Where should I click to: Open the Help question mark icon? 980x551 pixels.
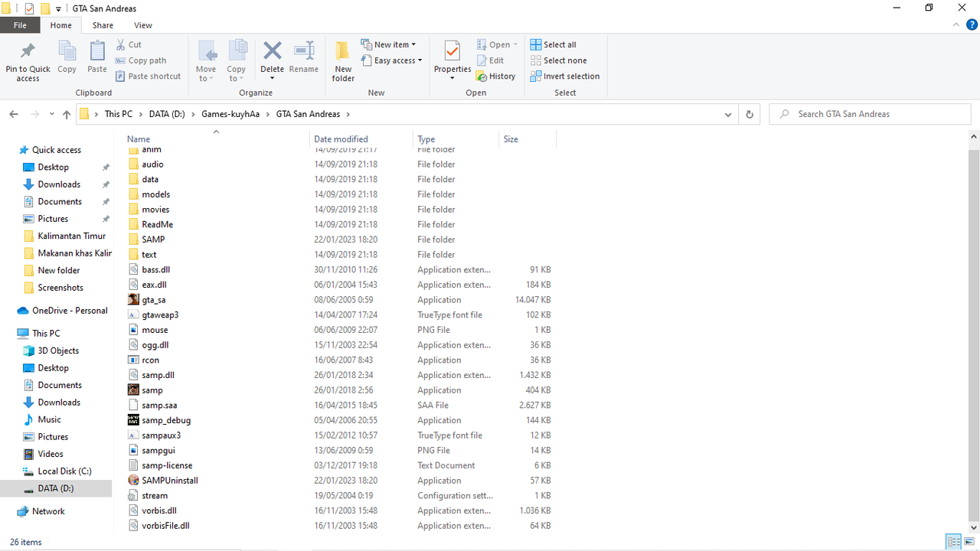972,25
